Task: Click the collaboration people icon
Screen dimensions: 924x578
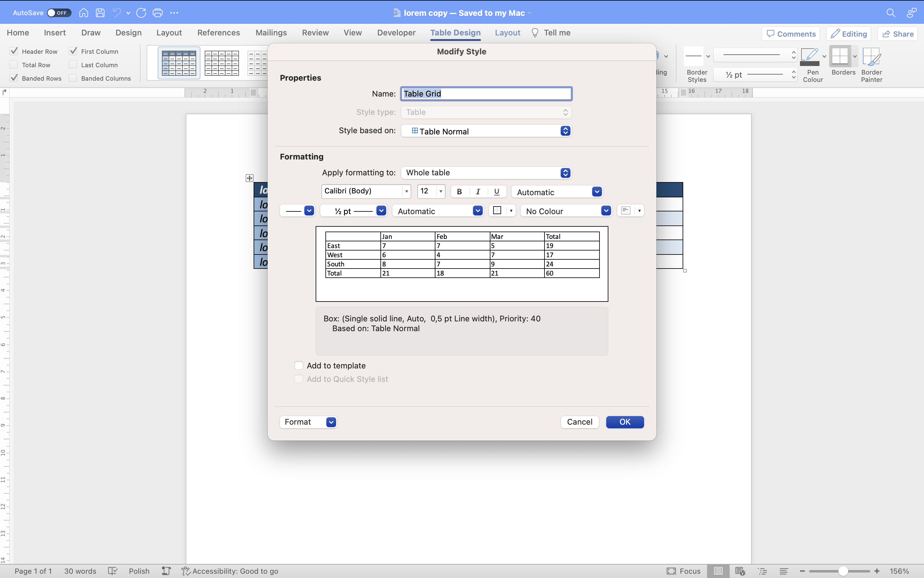Action: click(x=911, y=13)
